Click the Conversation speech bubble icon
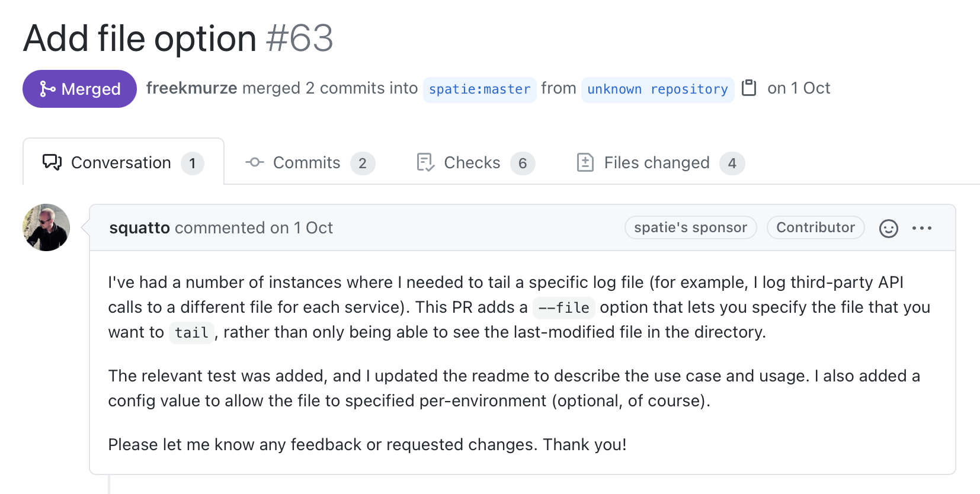The height and width of the screenshot is (494, 980). click(52, 162)
